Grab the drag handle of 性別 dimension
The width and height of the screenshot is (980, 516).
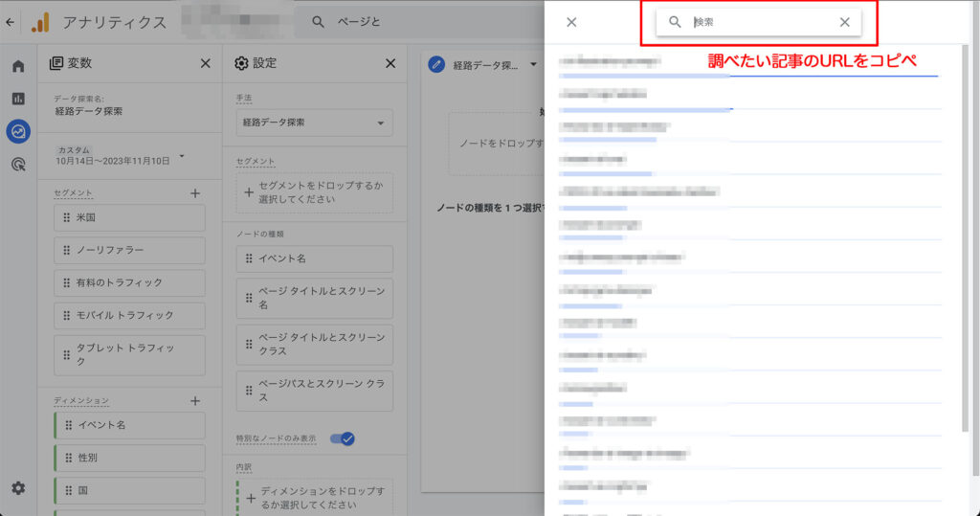(69, 458)
